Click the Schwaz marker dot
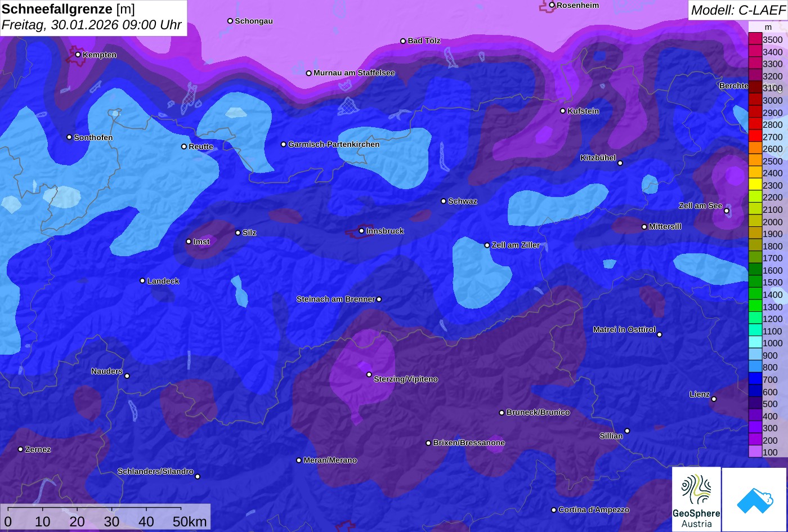The image size is (788, 532). [444, 201]
